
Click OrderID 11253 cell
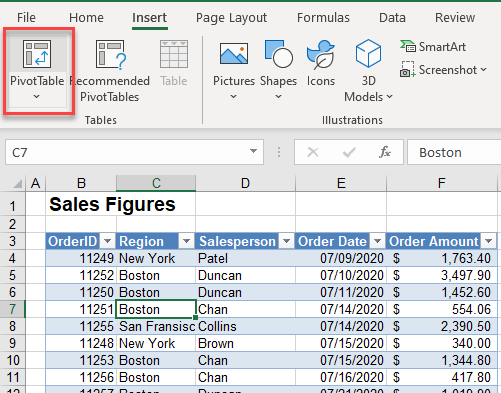pyautogui.click(x=81, y=360)
